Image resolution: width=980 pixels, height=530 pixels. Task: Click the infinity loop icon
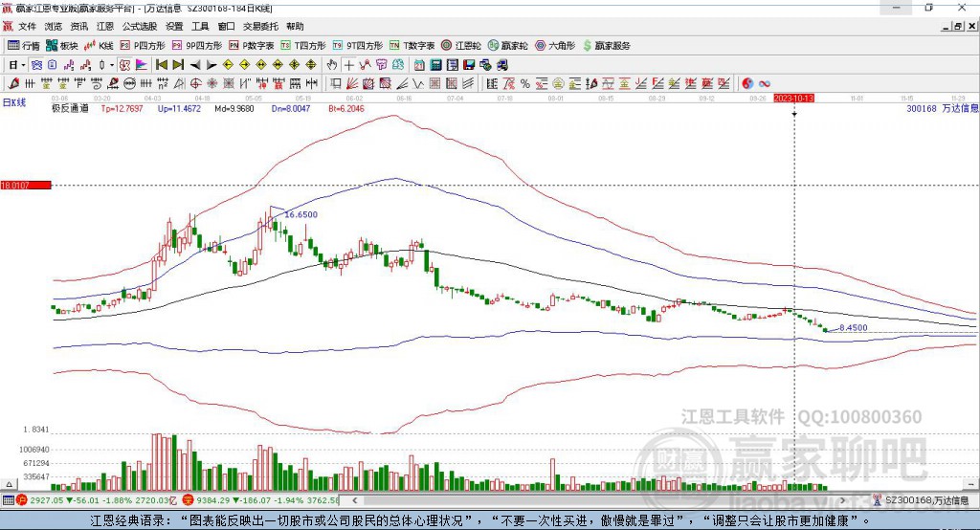point(765,84)
